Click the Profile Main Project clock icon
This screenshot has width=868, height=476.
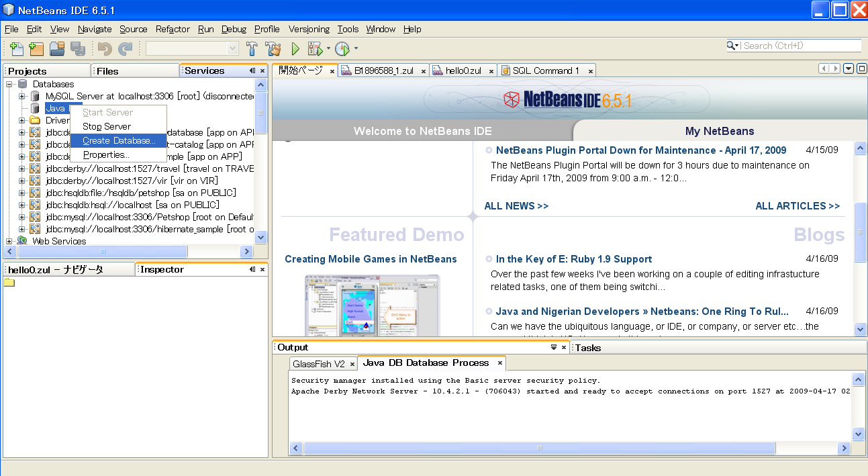[342, 48]
